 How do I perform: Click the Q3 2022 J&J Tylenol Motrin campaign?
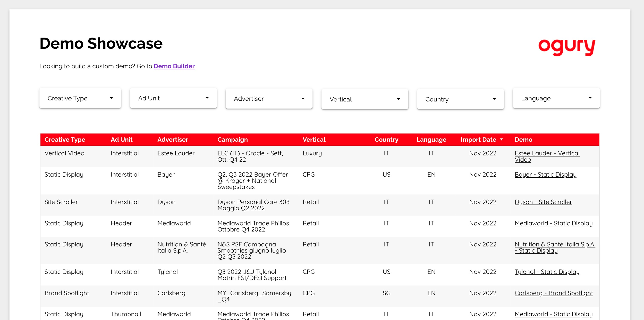coord(252,275)
